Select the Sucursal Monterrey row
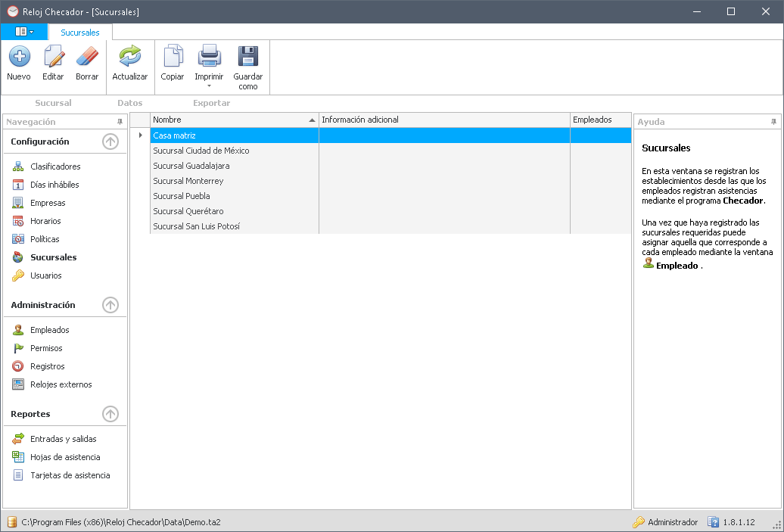Image resolution: width=784 pixels, height=532 pixels. pyautogui.click(x=188, y=181)
